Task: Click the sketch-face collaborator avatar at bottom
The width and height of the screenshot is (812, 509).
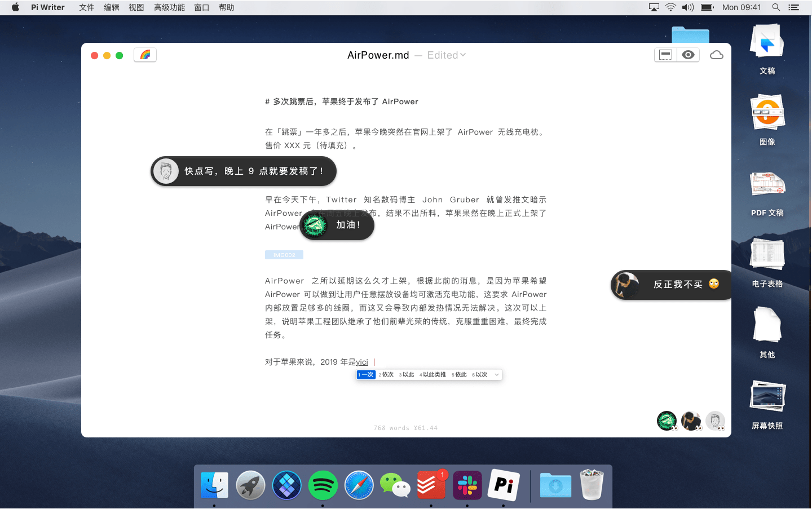Action: click(715, 421)
